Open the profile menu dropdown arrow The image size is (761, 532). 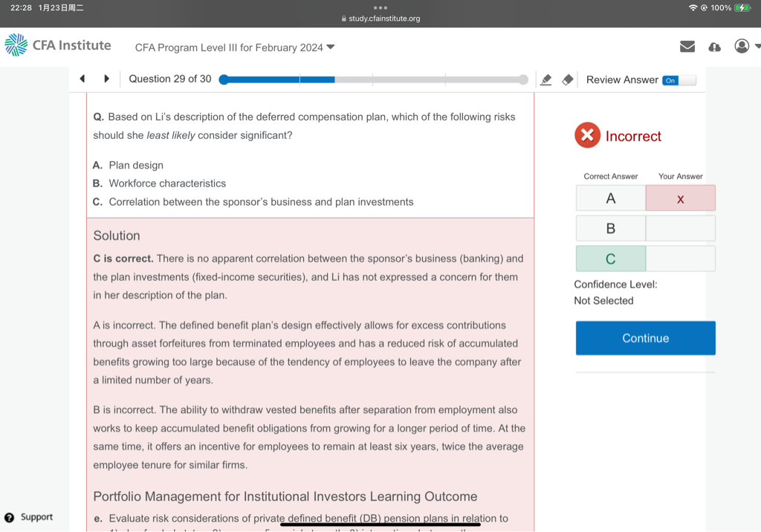coord(757,46)
